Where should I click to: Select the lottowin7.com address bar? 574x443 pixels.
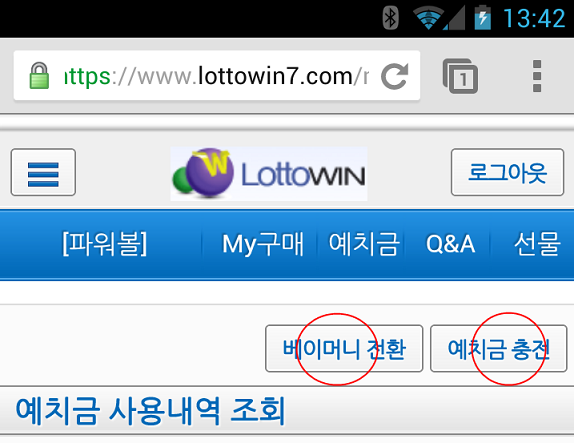click(x=217, y=75)
